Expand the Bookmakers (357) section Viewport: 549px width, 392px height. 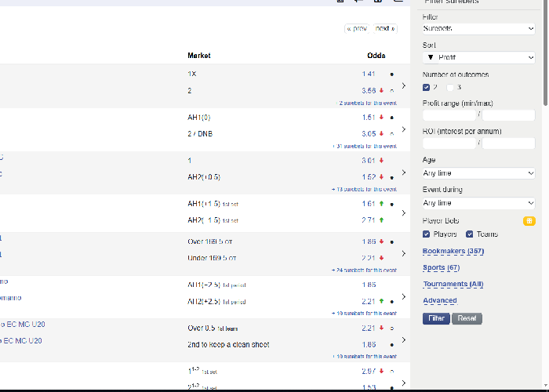pyautogui.click(x=453, y=252)
